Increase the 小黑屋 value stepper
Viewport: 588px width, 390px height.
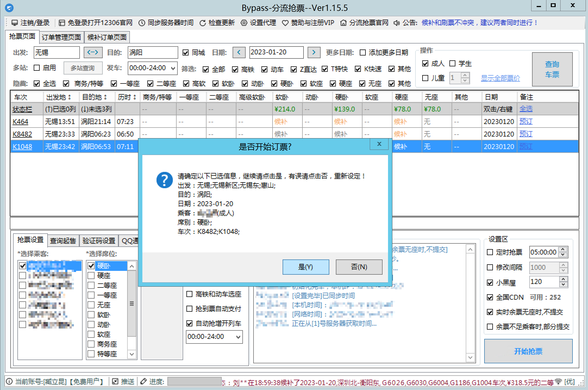563,279
